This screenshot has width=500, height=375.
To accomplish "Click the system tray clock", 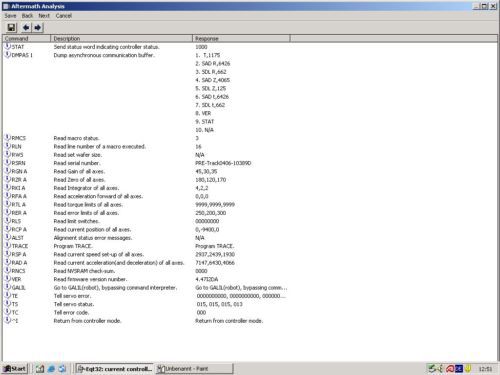I will coord(485,369).
